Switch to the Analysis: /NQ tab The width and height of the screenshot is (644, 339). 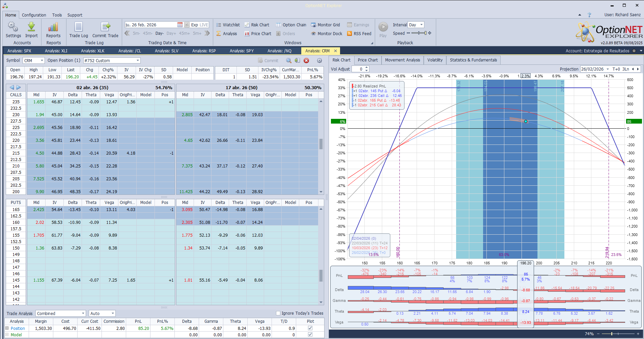pyautogui.click(x=279, y=51)
